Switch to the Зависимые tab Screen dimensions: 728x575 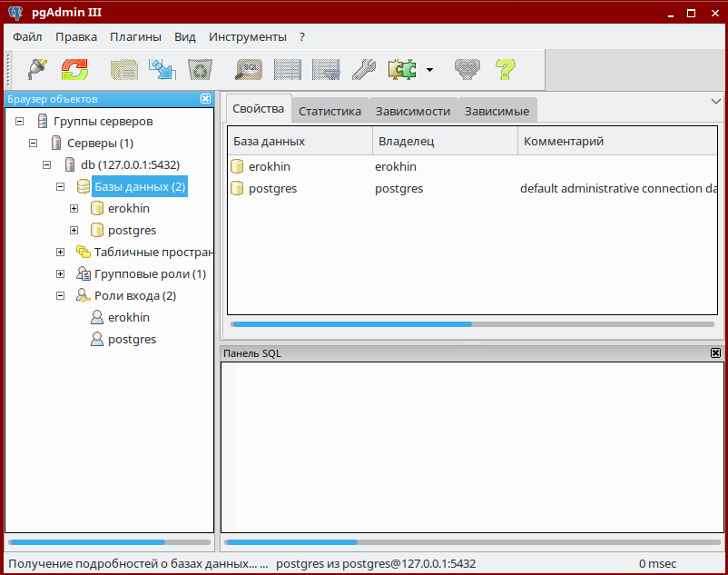[x=497, y=112]
